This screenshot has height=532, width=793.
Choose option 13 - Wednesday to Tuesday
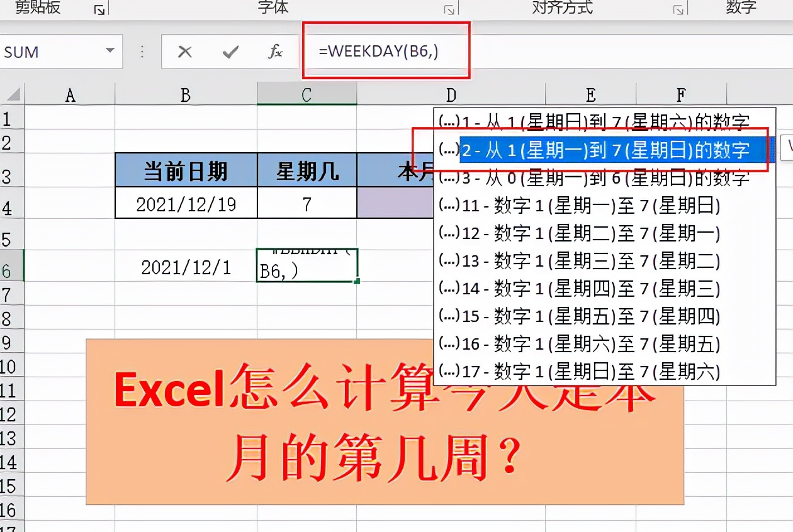(x=604, y=261)
